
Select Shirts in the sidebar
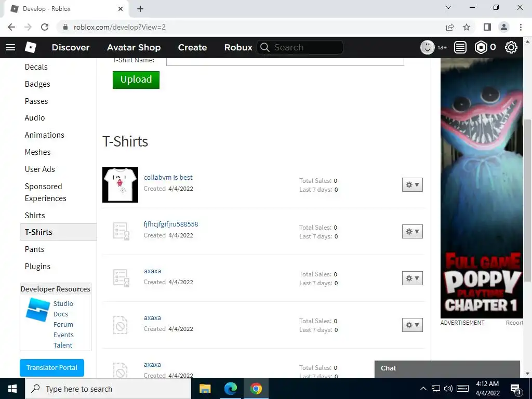pos(35,216)
